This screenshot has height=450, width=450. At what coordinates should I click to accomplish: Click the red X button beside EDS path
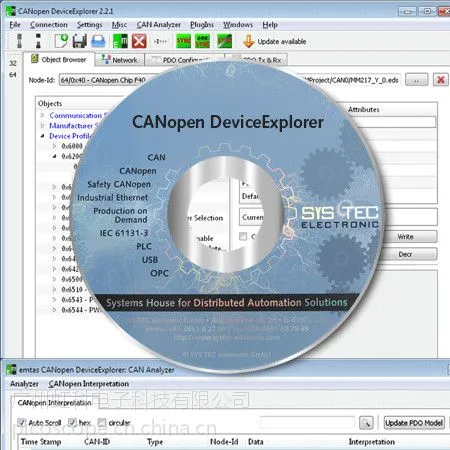pos(441,80)
